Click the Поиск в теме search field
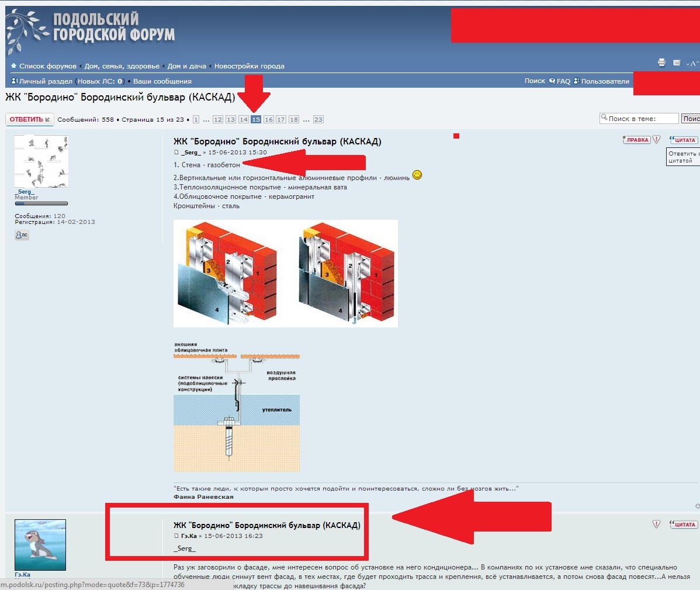Viewport: 700px width, 590px height. (x=642, y=119)
